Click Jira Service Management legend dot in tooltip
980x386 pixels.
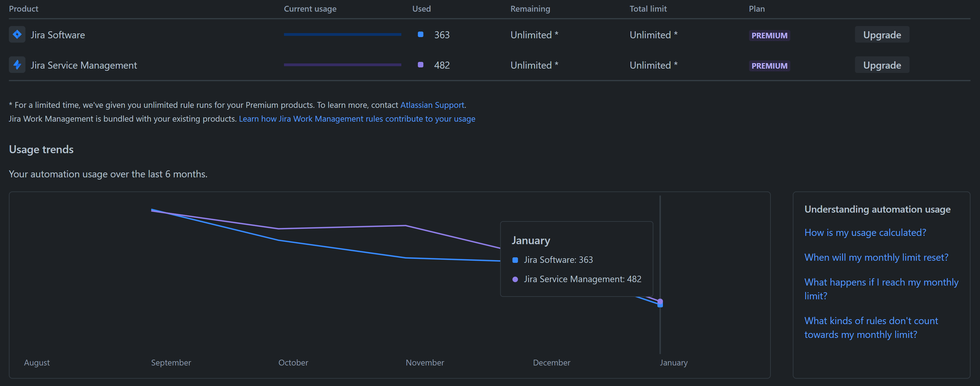[x=515, y=279]
